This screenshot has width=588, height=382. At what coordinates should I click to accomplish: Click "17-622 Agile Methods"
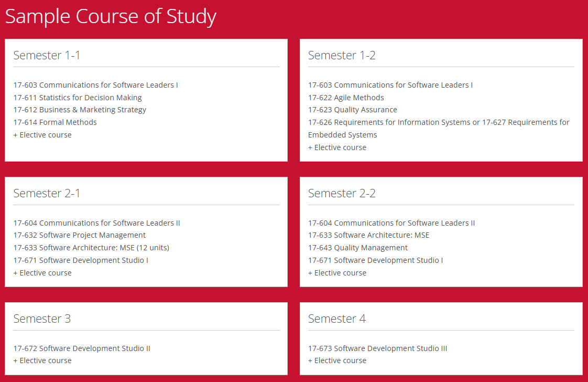pos(346,98)
